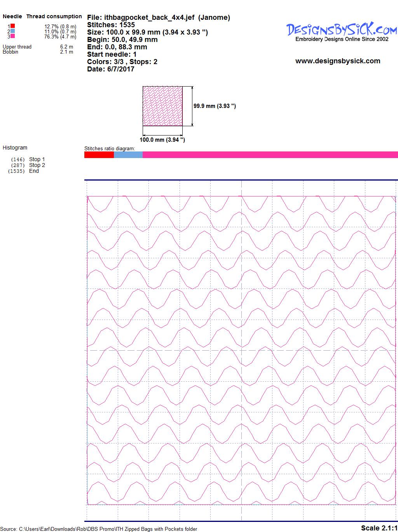The height and width of the screenshot is (532, 398).
Task: Select the small design preview thumbnail
Action: [x=162, y=106]
